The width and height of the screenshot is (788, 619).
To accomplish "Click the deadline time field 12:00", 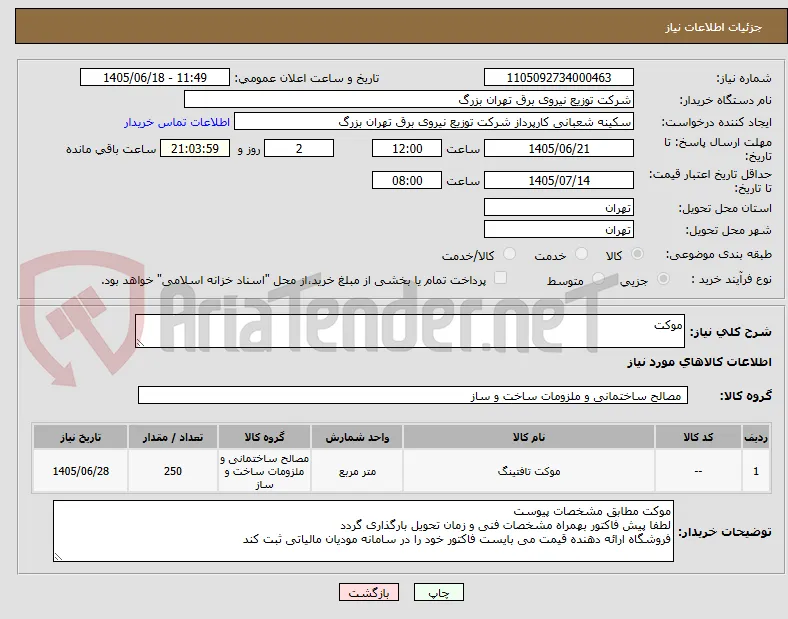I will coord(407,148).
